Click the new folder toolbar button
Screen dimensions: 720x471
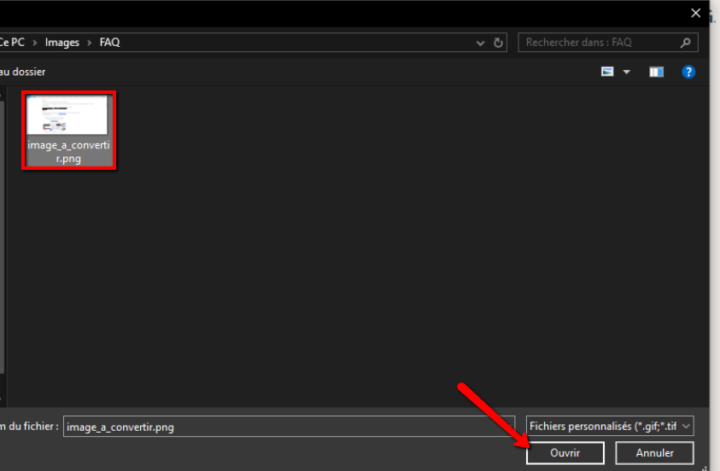[x=22, y=72]
